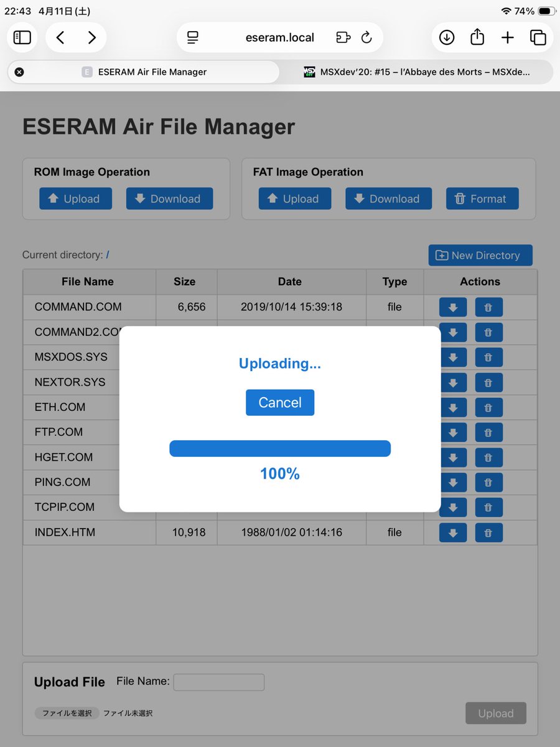Screen dimensions: 560x747
Task: Click Upload under ROM Image Operation
Action: click(75, 199)
